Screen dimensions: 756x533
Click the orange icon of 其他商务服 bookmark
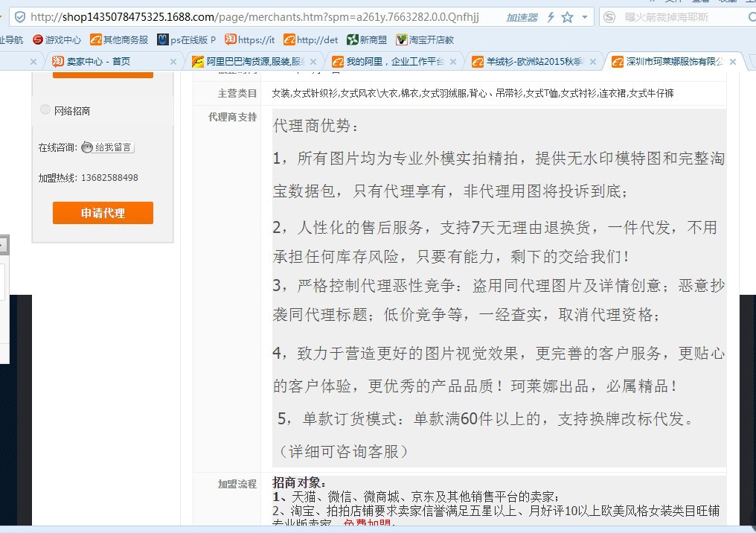(x=95, y=39)
